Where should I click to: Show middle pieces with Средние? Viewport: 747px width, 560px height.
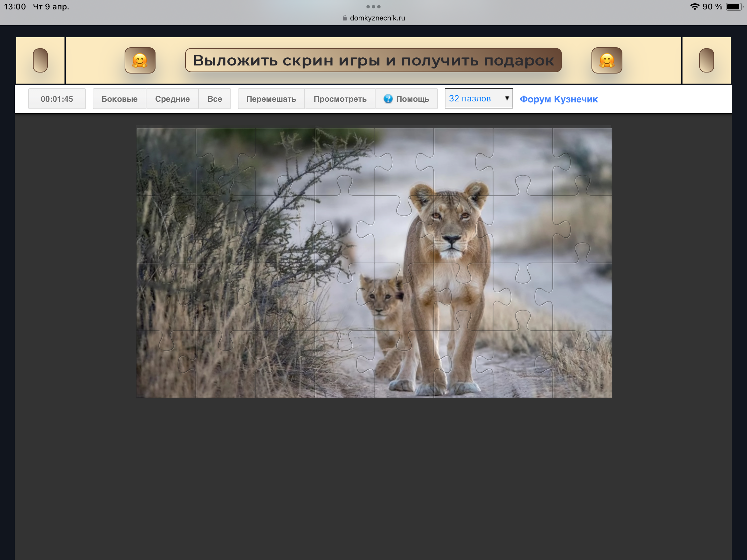click(172, 99)
